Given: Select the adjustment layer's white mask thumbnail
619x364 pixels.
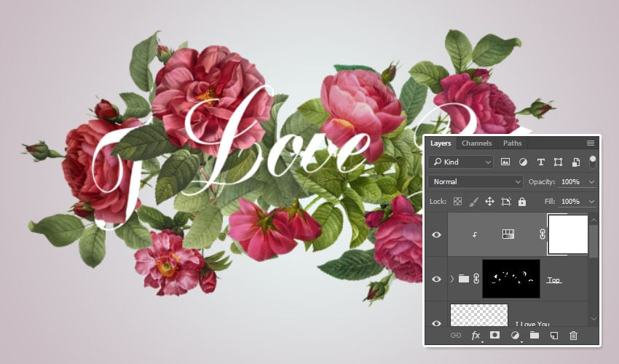Looking at the screenshot, I should point(568,234).
